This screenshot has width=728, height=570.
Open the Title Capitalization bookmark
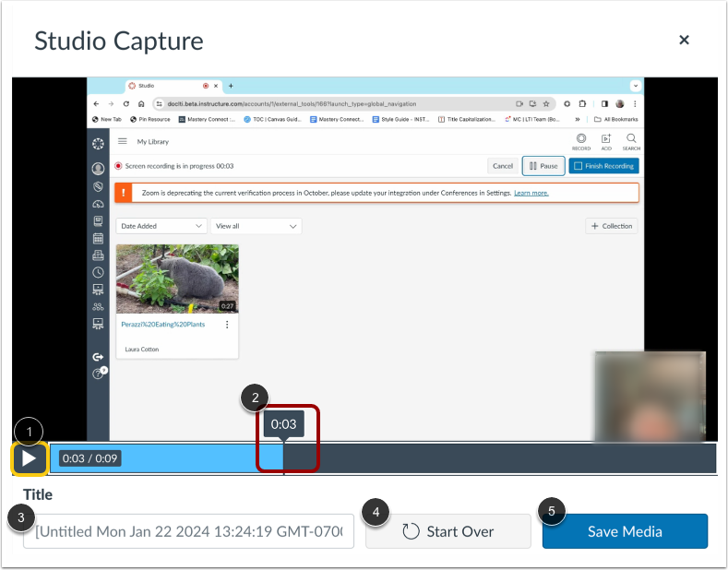467,119
